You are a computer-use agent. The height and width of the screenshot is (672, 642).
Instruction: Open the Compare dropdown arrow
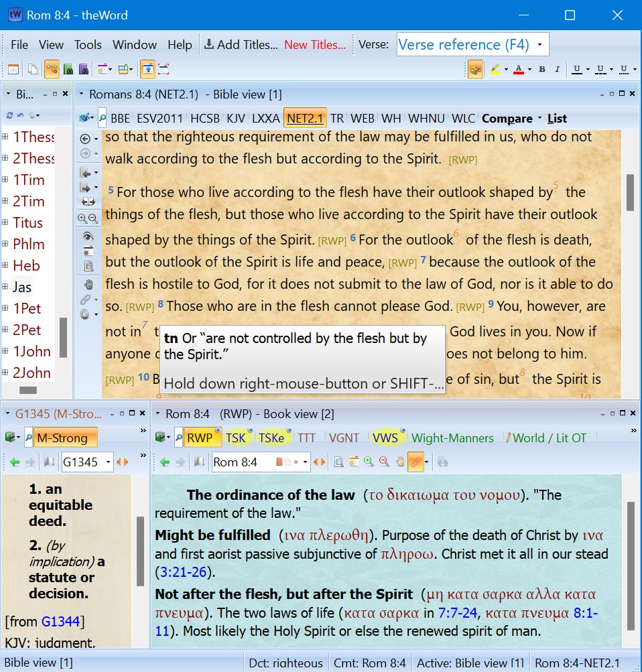(539, 119)
